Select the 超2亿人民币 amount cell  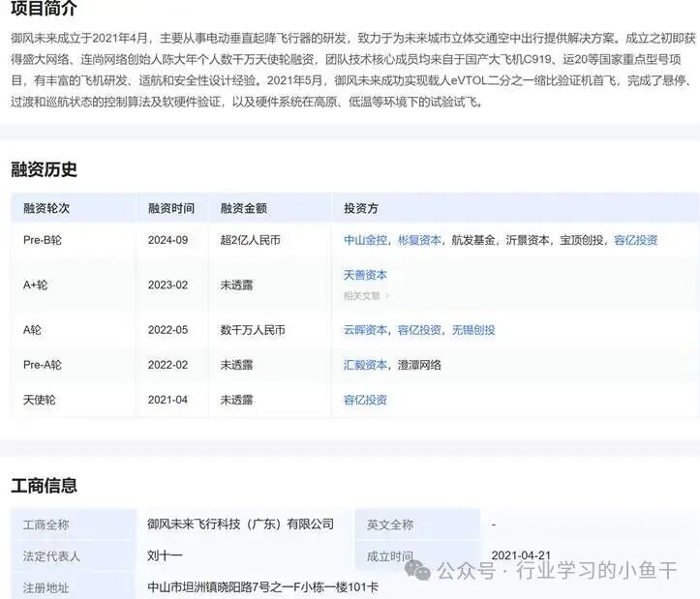tap(251, 240)
